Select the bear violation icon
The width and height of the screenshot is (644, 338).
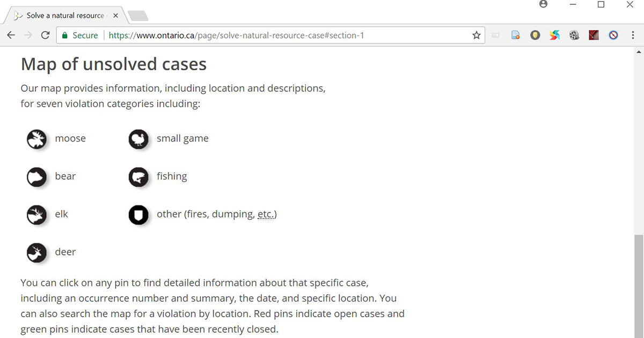36,177
